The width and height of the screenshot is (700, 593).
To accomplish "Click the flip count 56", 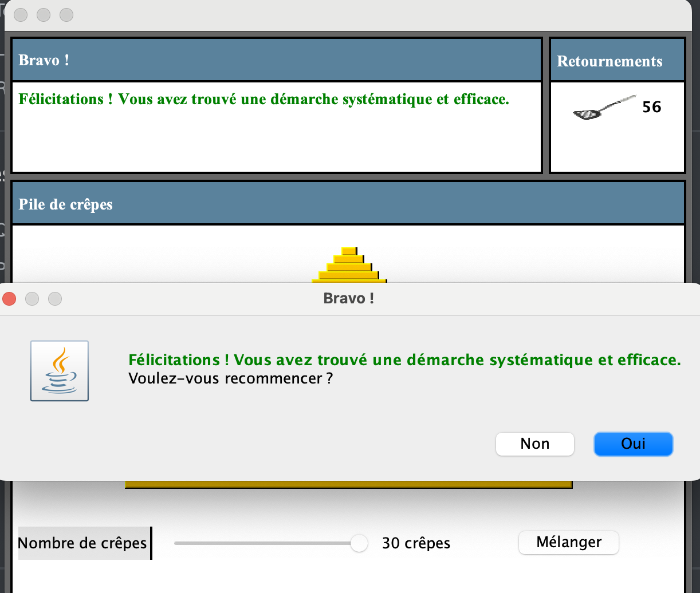I will [x=652, y=107].
